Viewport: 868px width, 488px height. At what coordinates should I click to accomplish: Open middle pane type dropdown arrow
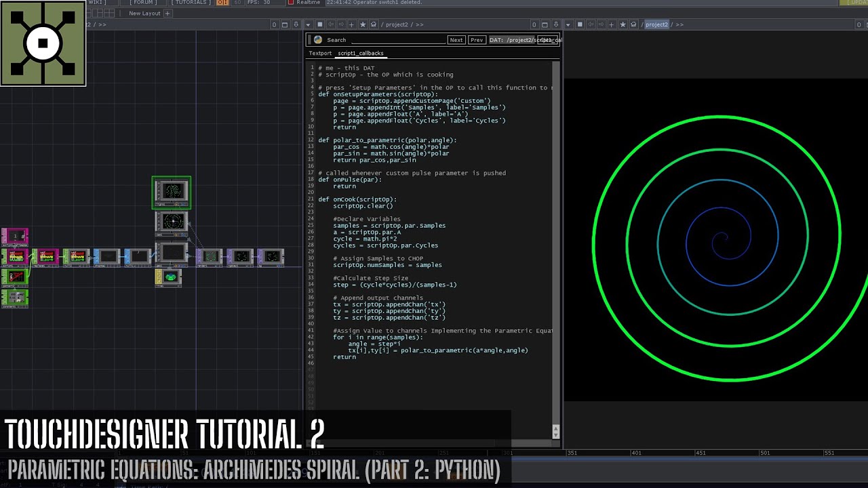(x=309, y=24)
